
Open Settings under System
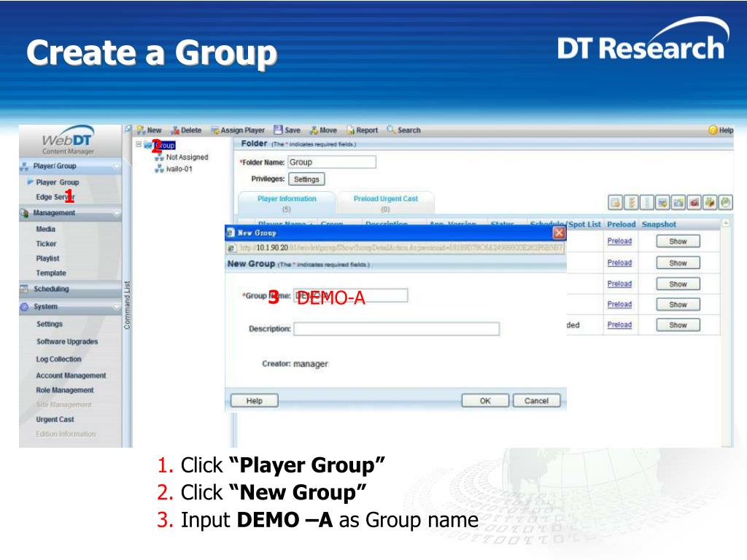(50, 324)
